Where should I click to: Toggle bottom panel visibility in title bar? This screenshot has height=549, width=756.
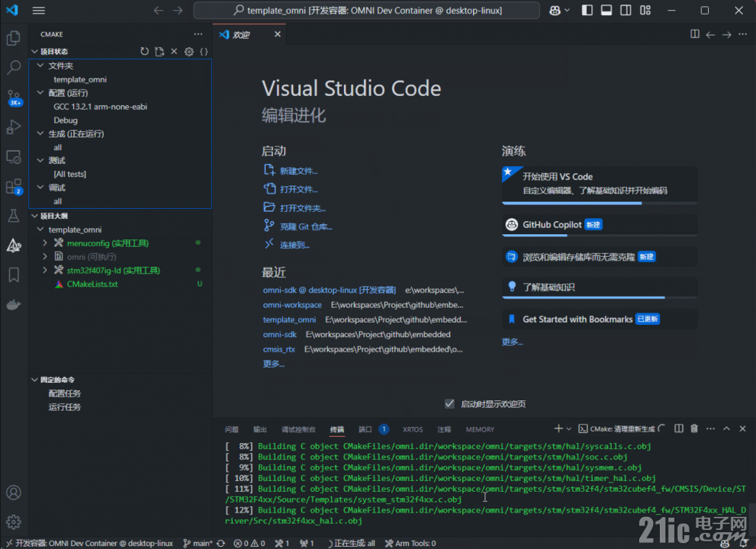point(606,10)
